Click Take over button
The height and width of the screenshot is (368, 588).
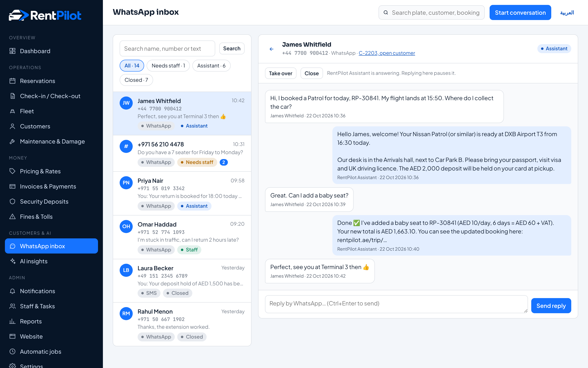point(280,73)
